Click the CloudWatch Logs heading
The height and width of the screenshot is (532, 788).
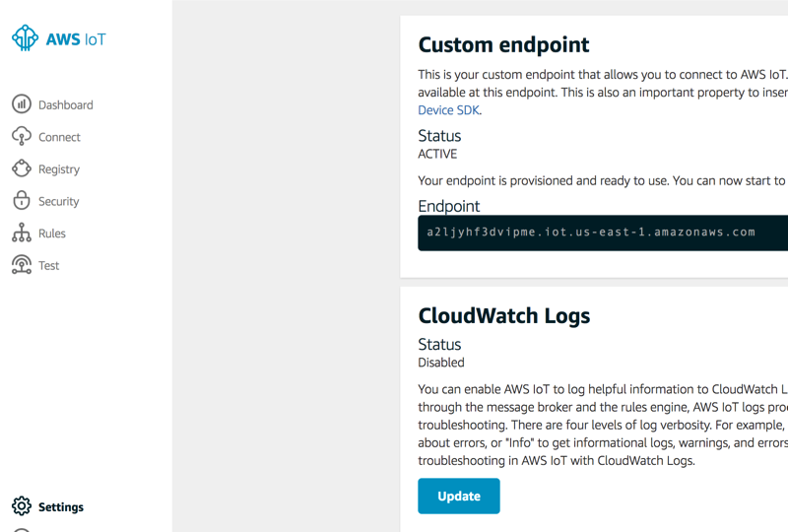[x=503, y=315]
